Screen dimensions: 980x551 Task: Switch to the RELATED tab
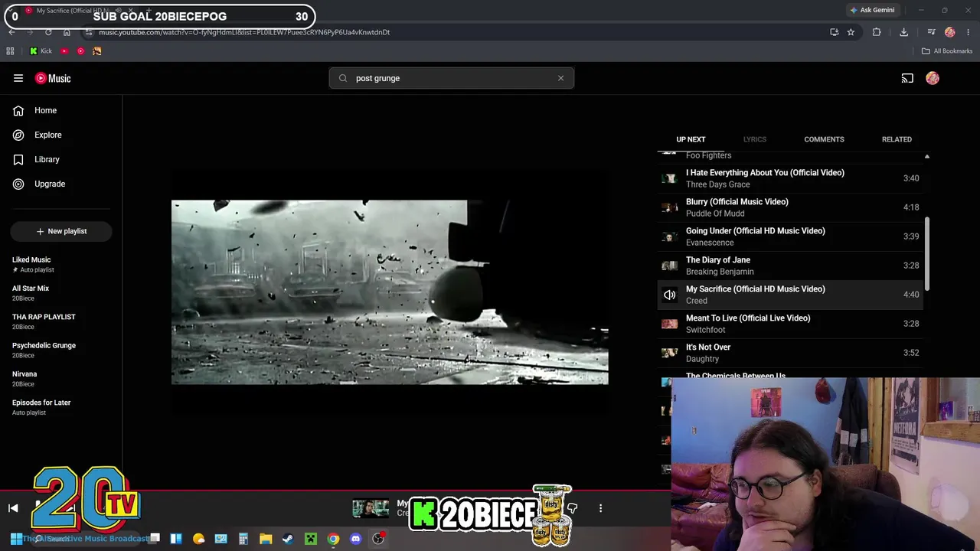pyautogui.click(x=897, y=139)
